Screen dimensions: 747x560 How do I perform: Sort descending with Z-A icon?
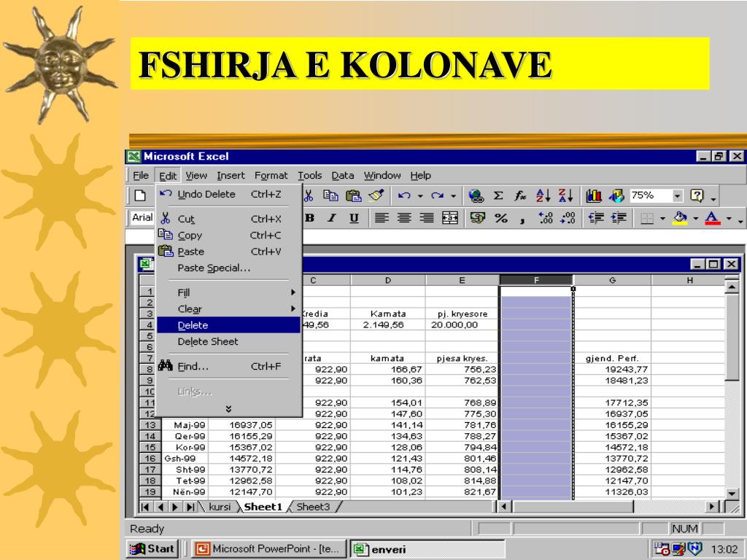(x=566, y=195)
